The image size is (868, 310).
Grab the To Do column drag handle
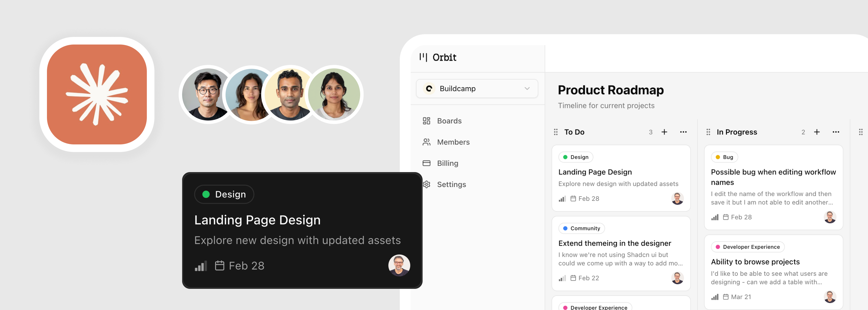pyautogui.click(x=556, y=132)
